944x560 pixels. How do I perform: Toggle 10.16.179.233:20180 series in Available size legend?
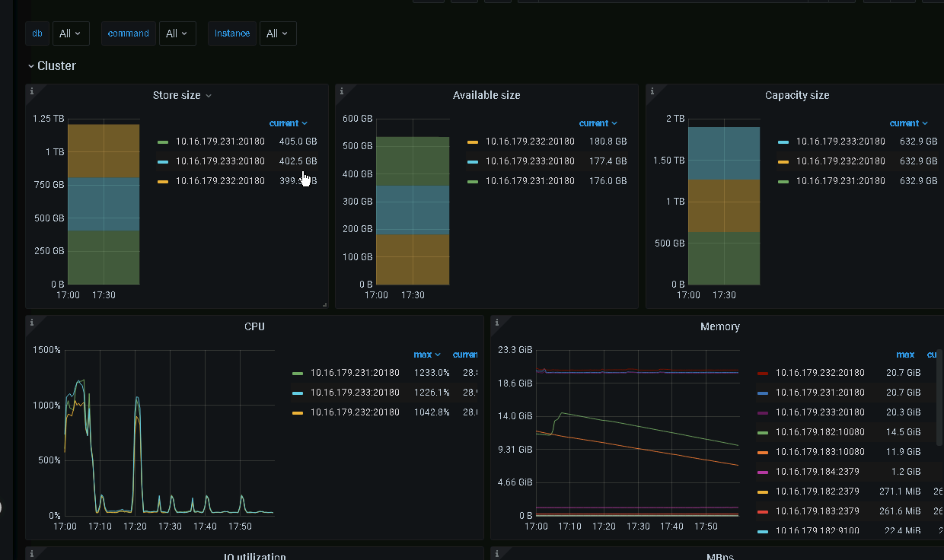click(530, 161)
